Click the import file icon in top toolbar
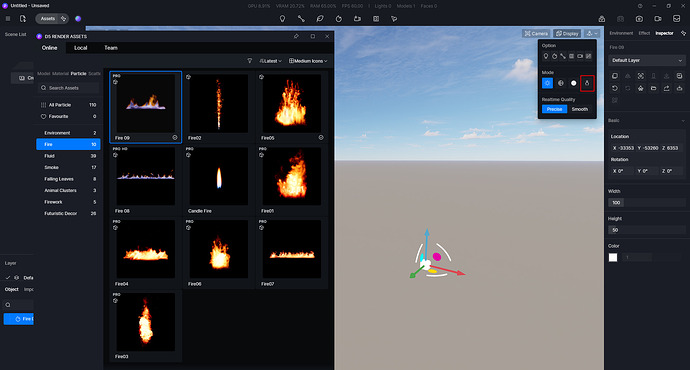 (23, 19)
